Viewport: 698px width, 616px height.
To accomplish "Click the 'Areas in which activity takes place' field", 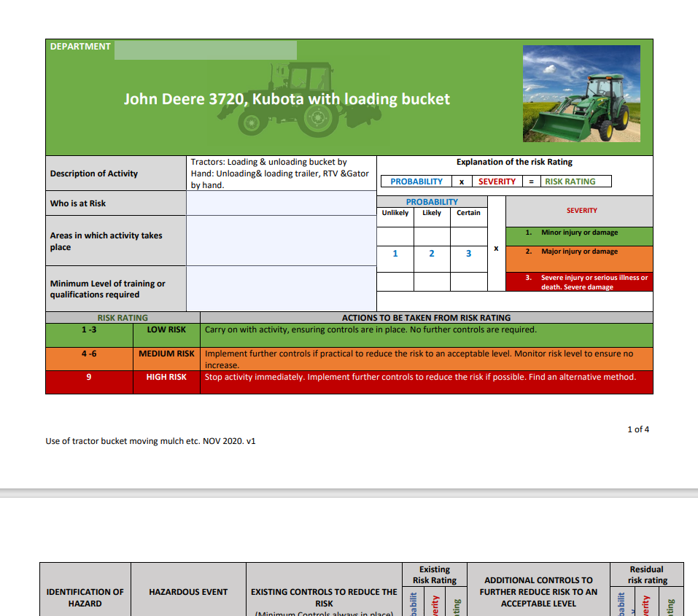I will tap(281, 241).
